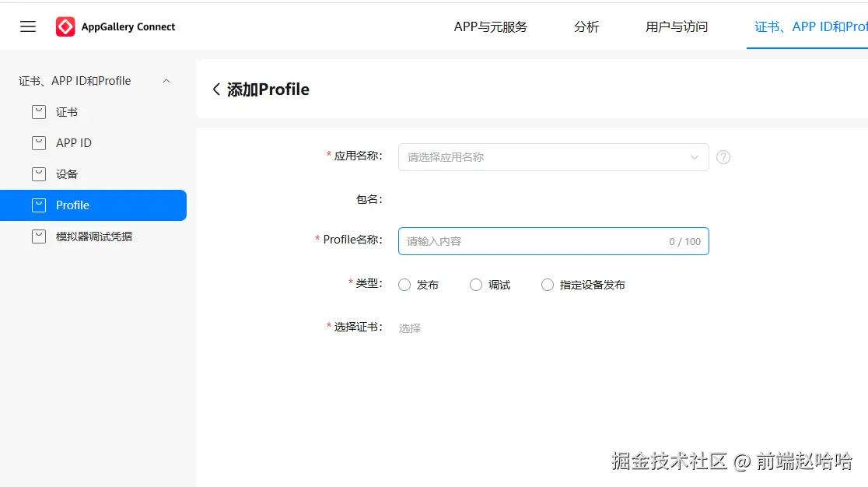Click the 选择 certificate link
Viewport: 868px width, 487px height.
click(410, 328)
